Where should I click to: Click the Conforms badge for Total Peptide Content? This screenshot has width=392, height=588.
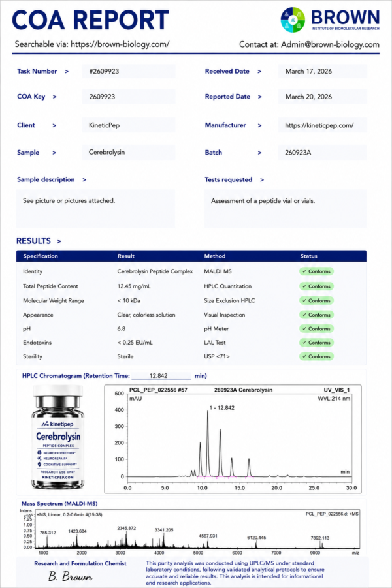click(x=316, y=286)
